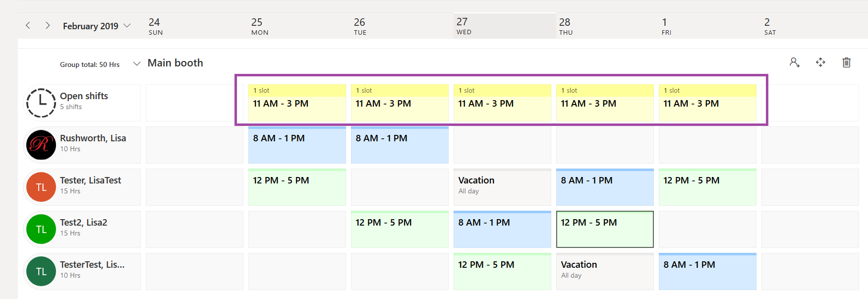Screen dimensions: 868x299
Task: Click Monday's open shift 11 AM slot
Action: point(297,103)
